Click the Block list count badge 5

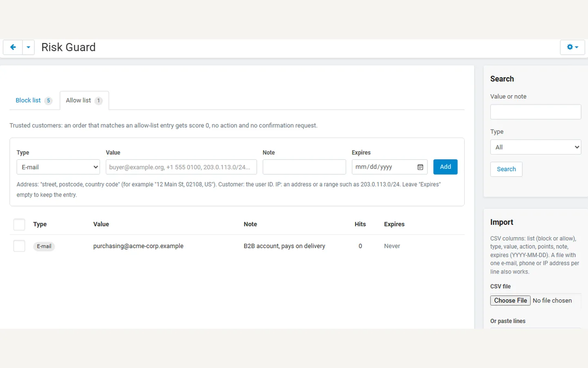pos(48,101)
